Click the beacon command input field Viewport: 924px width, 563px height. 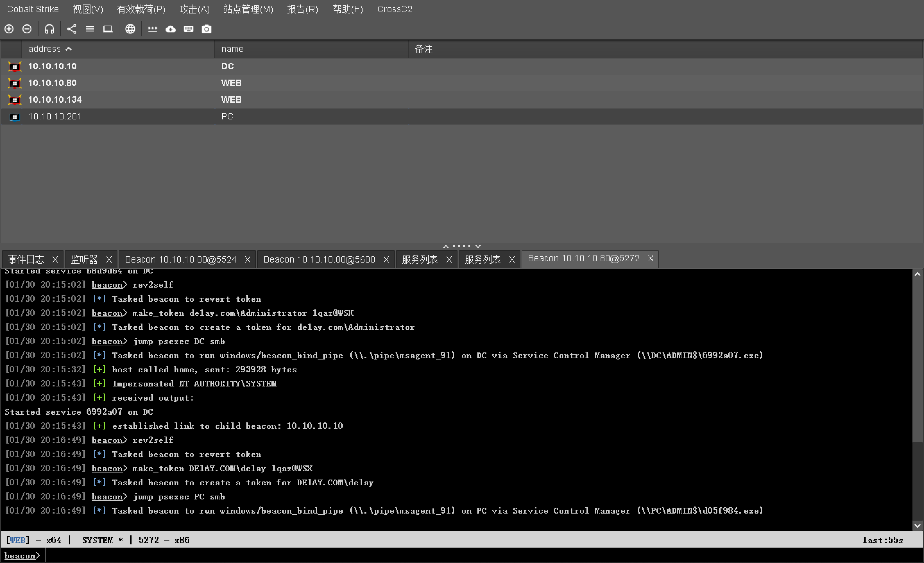click(450, 556)
